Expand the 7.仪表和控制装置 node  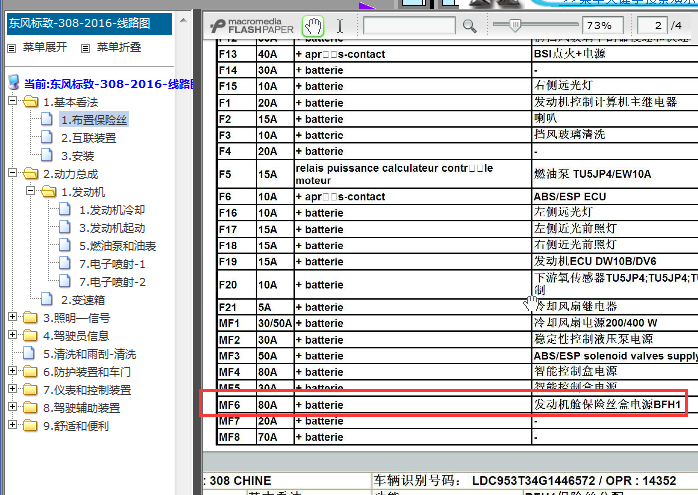coord(12,389)
